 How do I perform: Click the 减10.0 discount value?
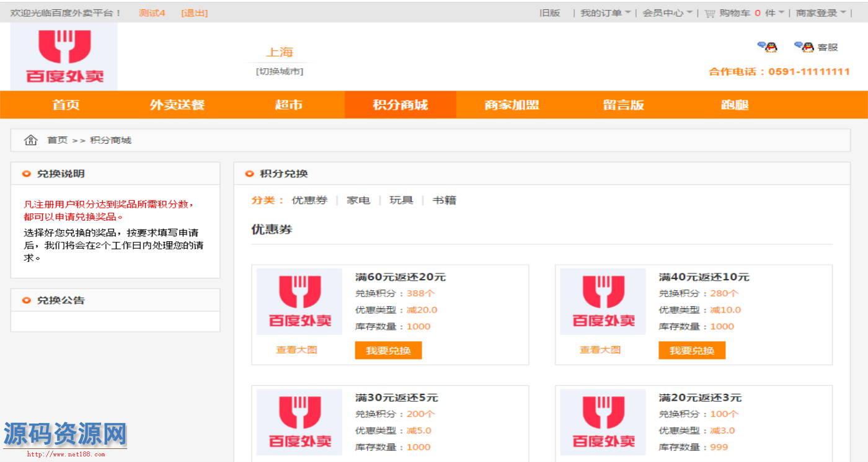[725, 310]
